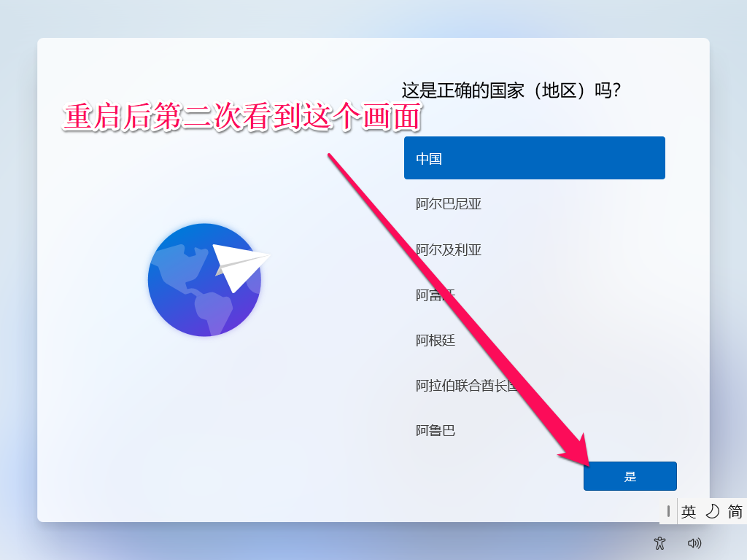Click the red arrow's thin tail end
Screen dimensions: 747x560
coord(330,155)
